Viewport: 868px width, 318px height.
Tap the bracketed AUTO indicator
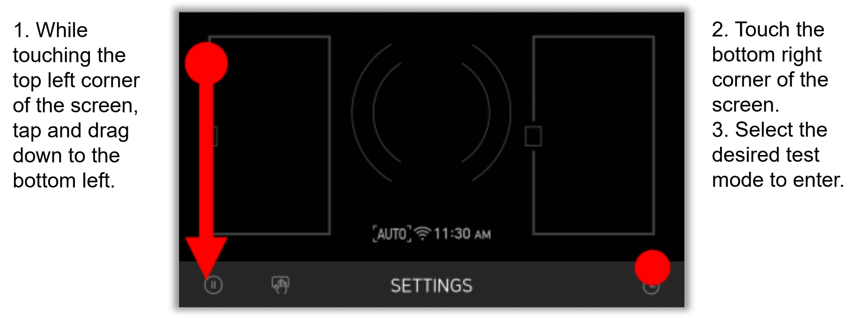(x=392, y=234)
